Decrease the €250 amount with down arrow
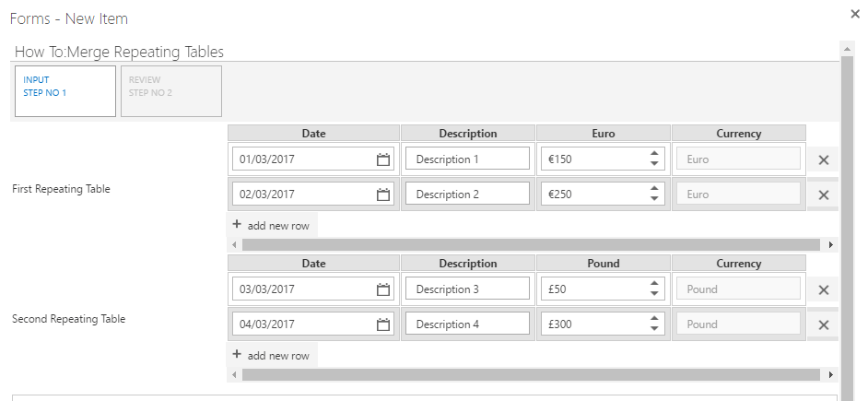868x401 pixels. pyautogui.click(x=654, y=199)
